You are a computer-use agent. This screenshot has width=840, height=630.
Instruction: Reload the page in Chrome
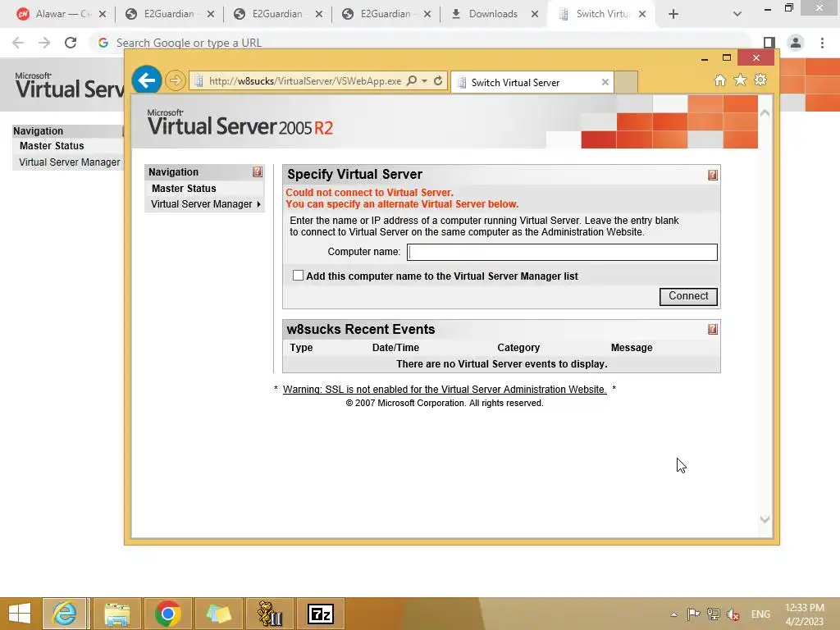pos(71,43)
